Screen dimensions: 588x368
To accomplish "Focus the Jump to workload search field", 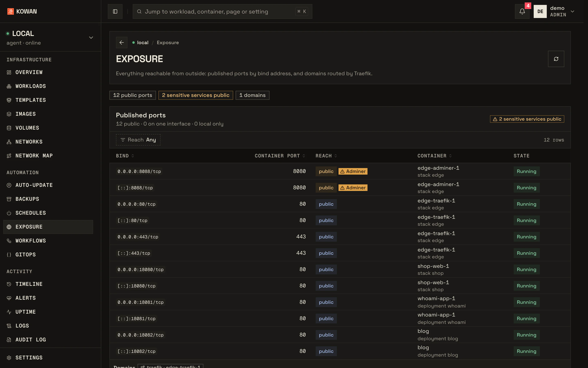I will coord(222,11).
